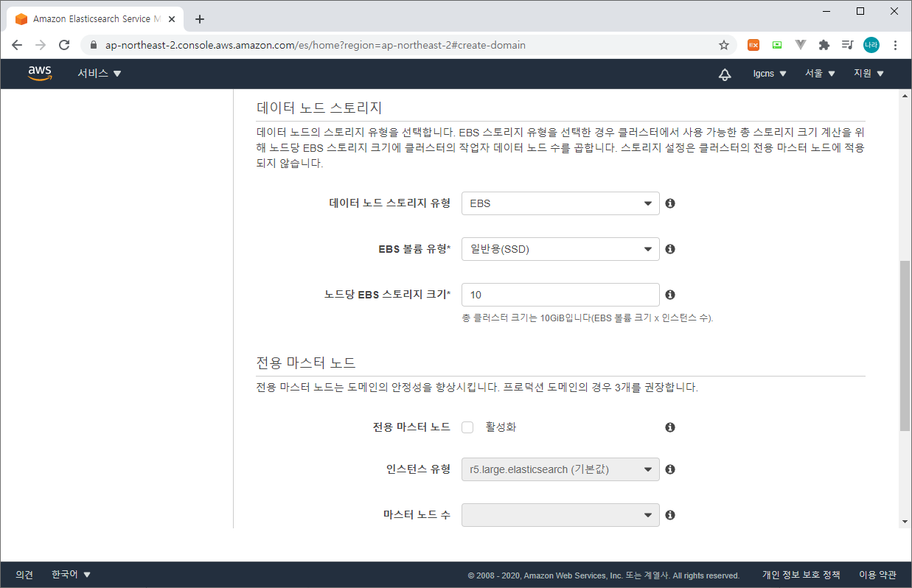
Task: Open a new browser tab
Action: (200, 19)
